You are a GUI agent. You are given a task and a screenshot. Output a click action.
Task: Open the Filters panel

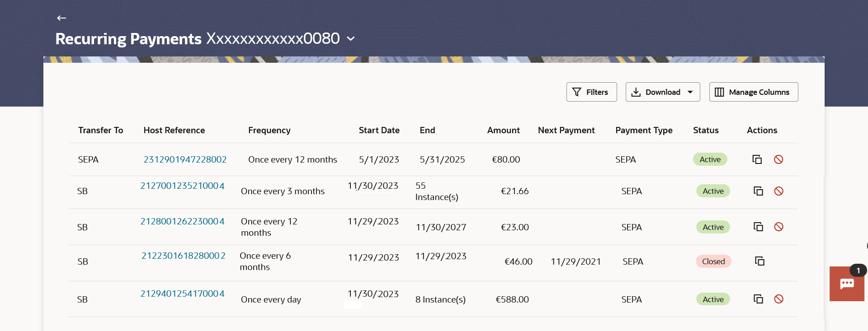(x=591, y=92)
